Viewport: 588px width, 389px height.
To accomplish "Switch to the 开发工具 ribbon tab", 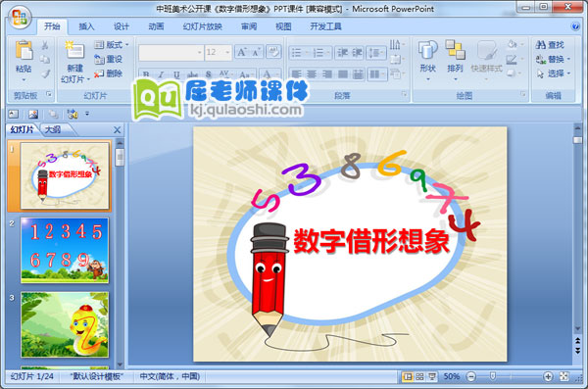I will point(325,26).
